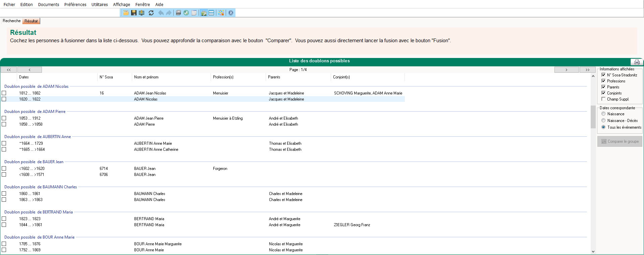The image size is (644, 255).
Task: Click 'Doublon possible de ADAM Pierre' heading
Action: 35,112
